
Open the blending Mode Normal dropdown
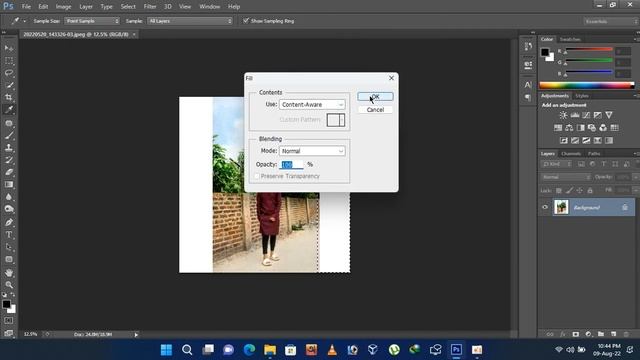pos(312,151)
